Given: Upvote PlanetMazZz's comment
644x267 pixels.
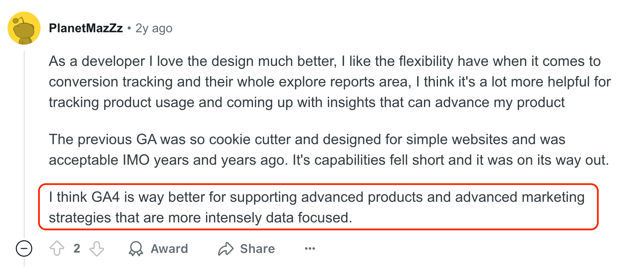Looking at the screenshot, I should click(57, 248).
